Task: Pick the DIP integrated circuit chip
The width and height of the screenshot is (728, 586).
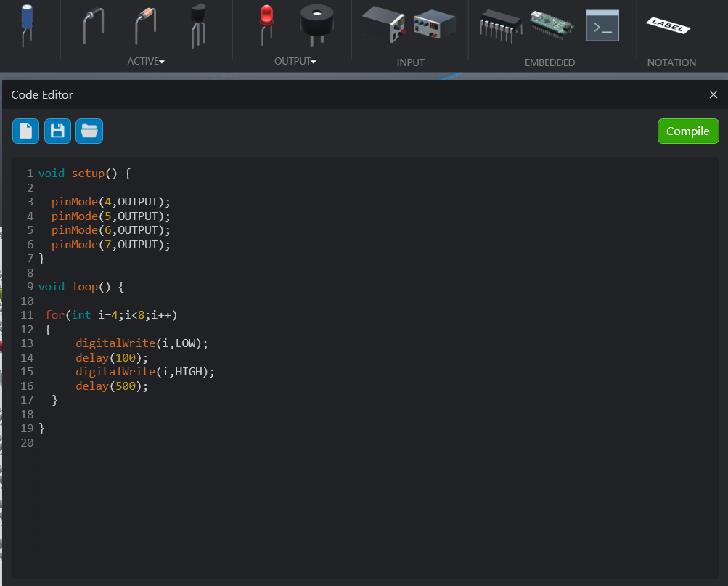Action: pyautogui.click(x=501, y=26)
